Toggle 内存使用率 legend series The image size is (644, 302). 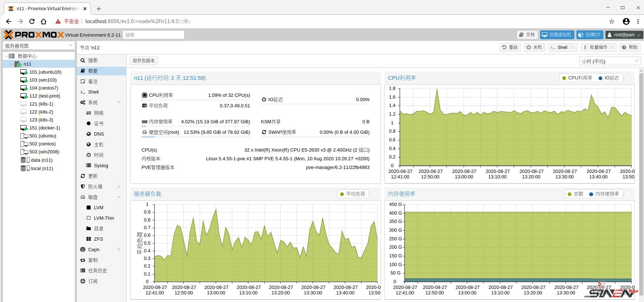pyautogui.click(x=604, y=194)
